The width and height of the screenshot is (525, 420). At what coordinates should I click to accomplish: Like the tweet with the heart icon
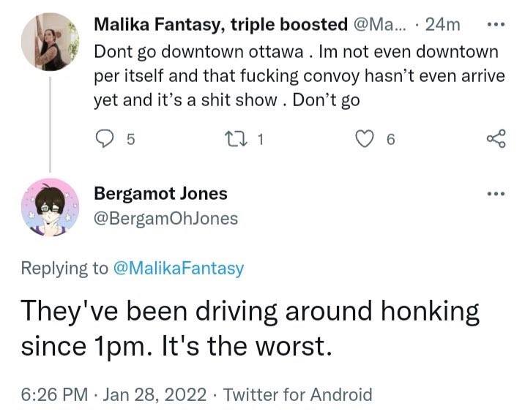point(364,139)
